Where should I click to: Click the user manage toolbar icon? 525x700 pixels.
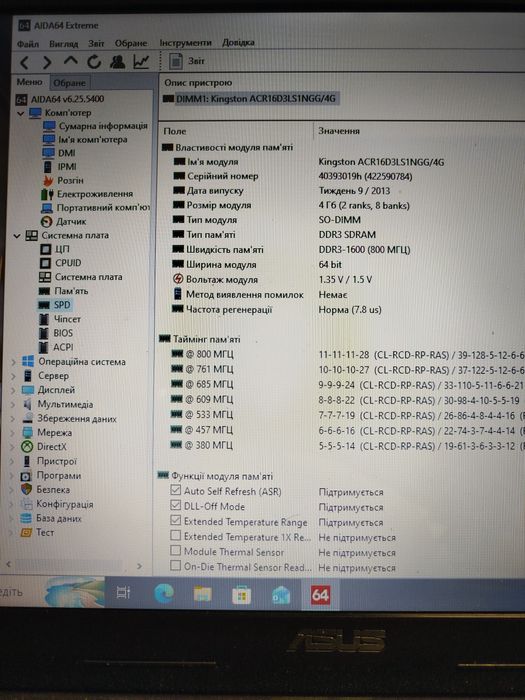[x=118, y=62]
